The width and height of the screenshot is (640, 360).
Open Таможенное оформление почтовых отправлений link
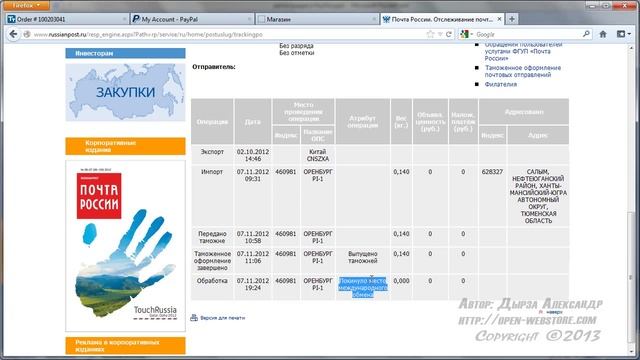pyautogui.click(x=523, y=71)
